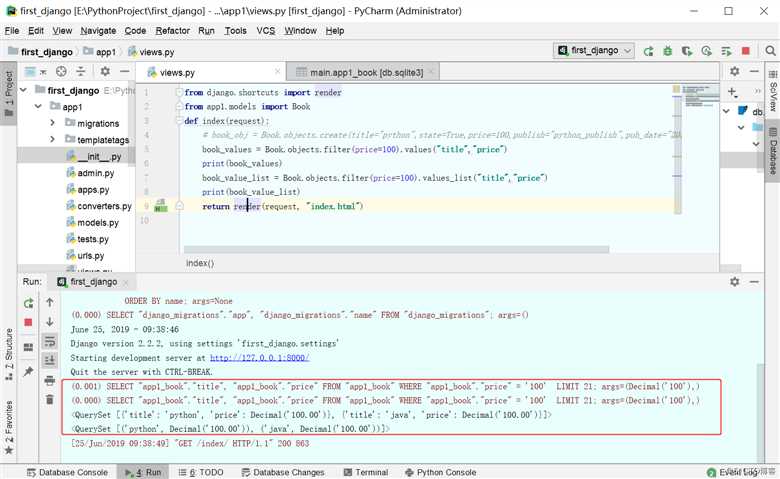Open the Refactor menu

(x=172, y=31)
